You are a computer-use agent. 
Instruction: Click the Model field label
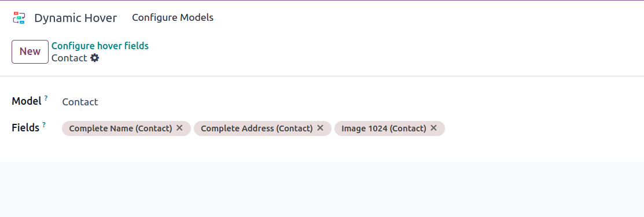click(27, 101)
